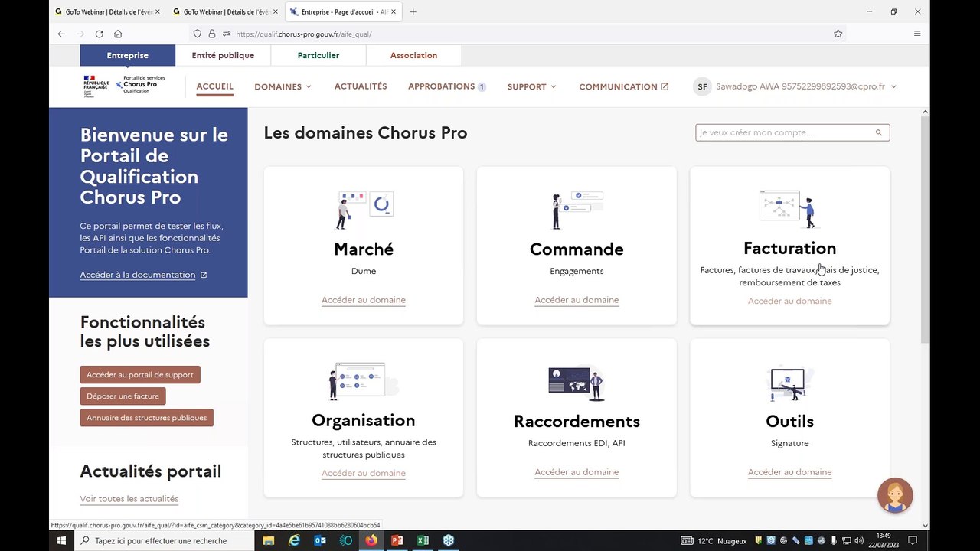Click the 12°C Nuageux weather widget
This screenshot has height=551, width=980.
(x=714, y=540)
